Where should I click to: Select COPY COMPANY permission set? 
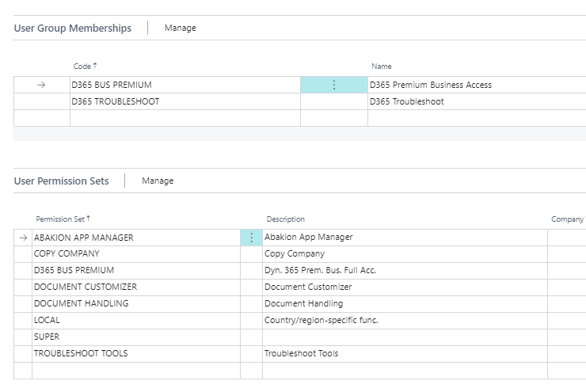click(136, 253)
